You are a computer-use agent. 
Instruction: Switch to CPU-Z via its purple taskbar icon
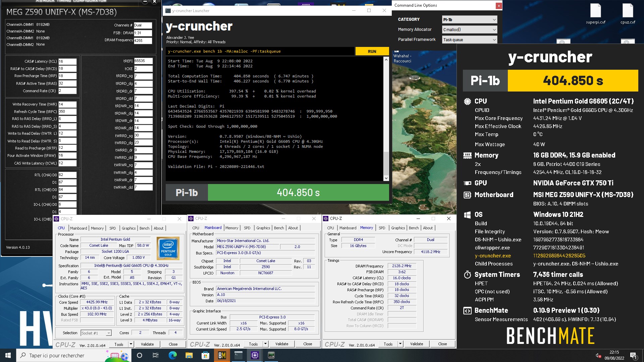click(255, 355)
